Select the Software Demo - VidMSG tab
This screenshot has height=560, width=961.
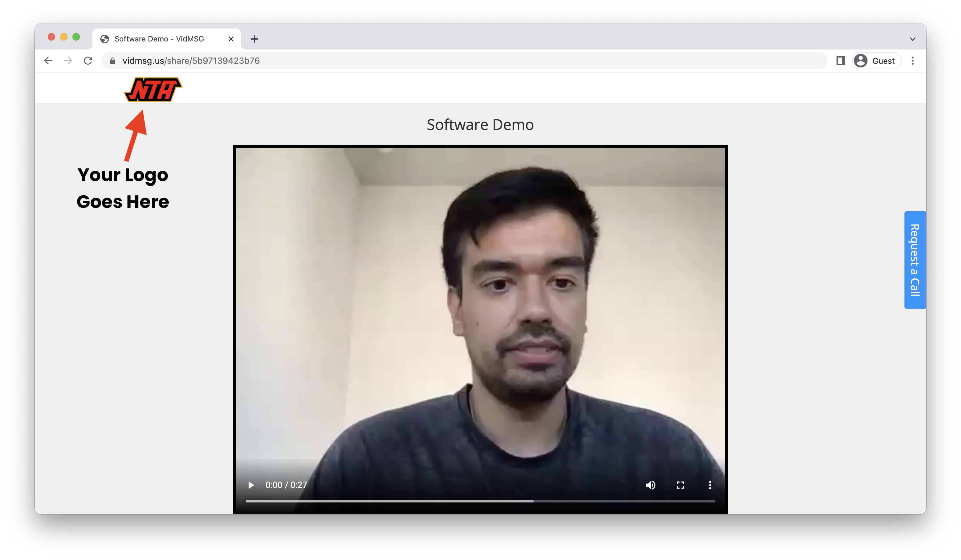tap(167, 39)
